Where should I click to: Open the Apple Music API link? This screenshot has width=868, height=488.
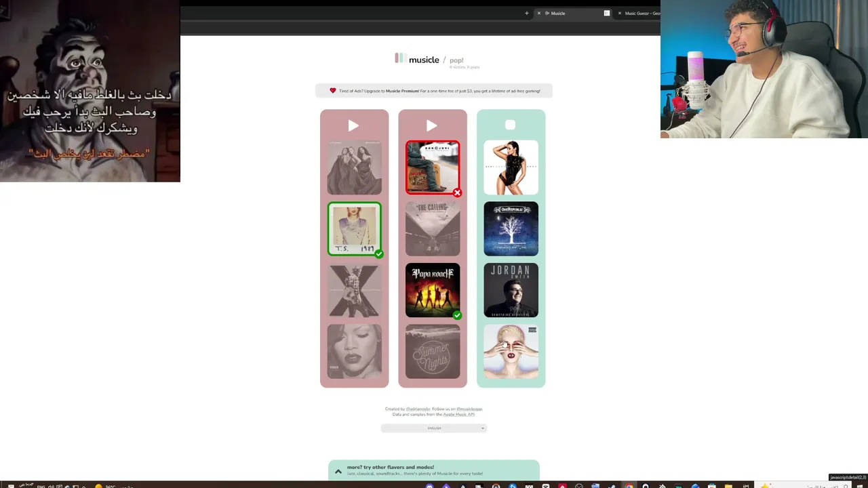pos(459,414)
